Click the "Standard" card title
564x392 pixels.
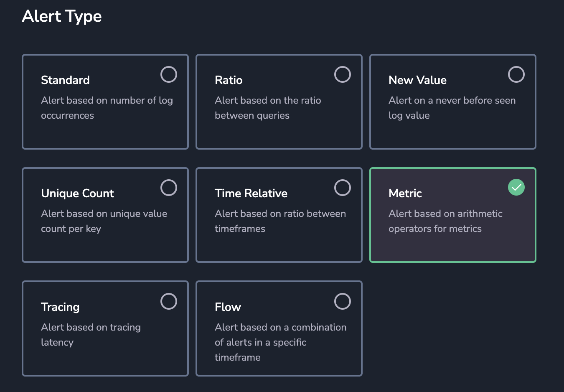tap(65, 80)
